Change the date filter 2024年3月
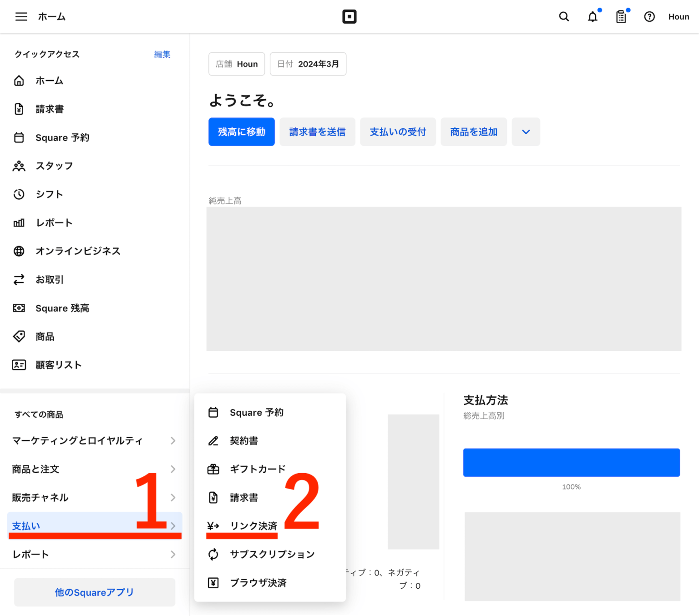The image size is (699, 616). pyautogui.click(x=308, y=64)
